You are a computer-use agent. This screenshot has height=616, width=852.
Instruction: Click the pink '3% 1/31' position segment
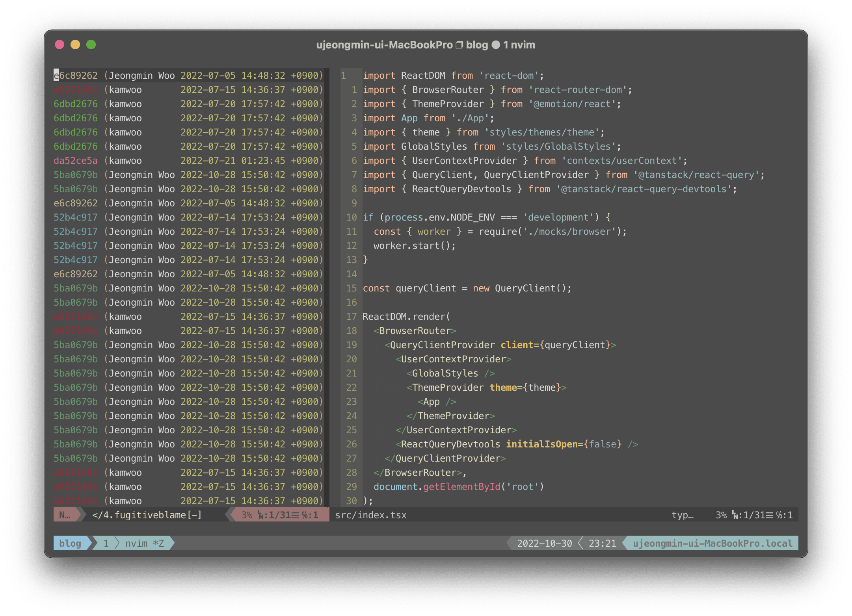coord(280,515)
